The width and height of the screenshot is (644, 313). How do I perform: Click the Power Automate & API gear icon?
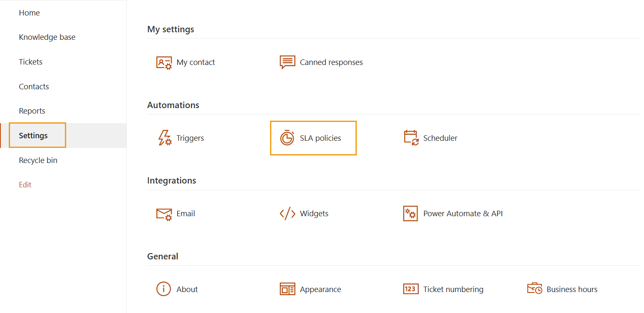410,214
